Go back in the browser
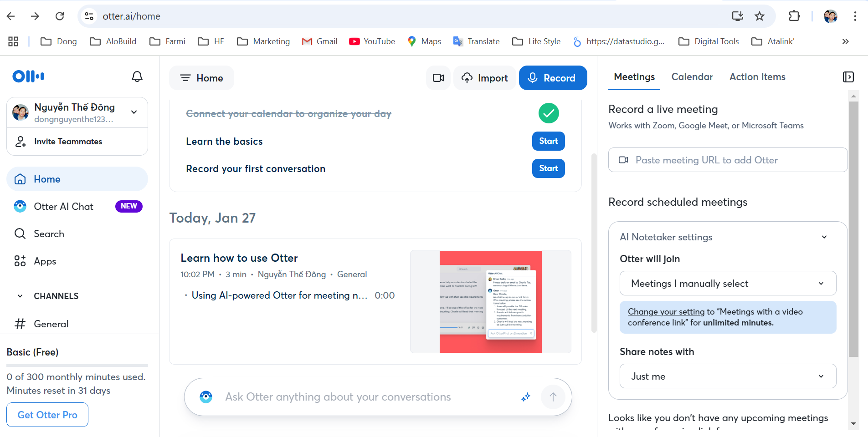The image size is (868, 437). 11,16
